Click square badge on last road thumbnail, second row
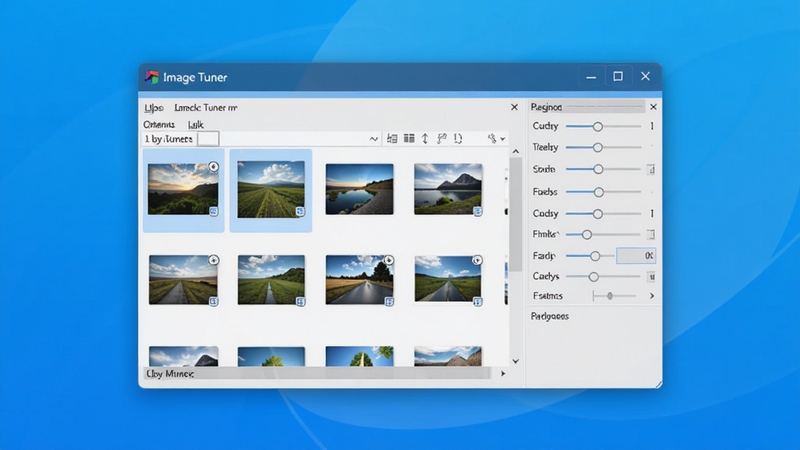Image resolution: width=800 pixels, height=450 pixels. [x=478, y=302]
